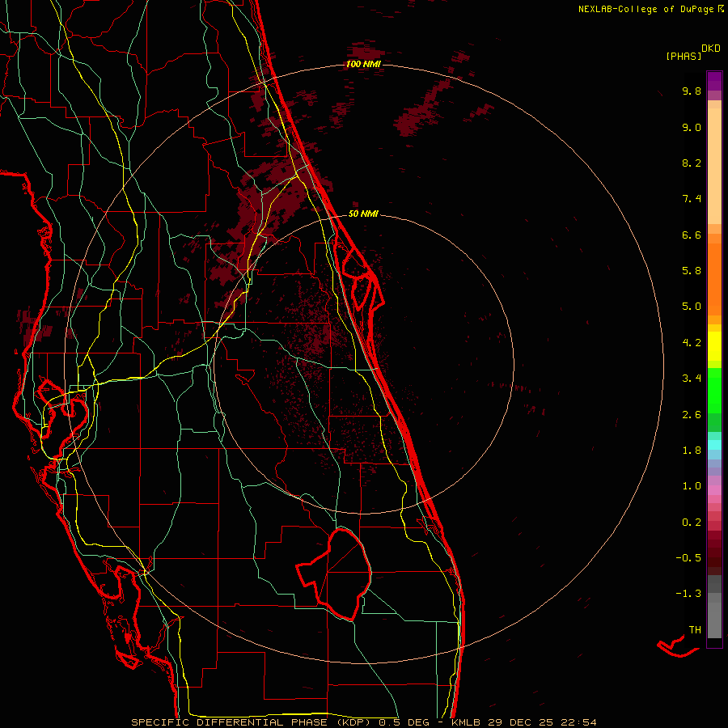728x728 pixels.
Task: Pick the purple swatch atop the color bar
Action: coord(714,81)
